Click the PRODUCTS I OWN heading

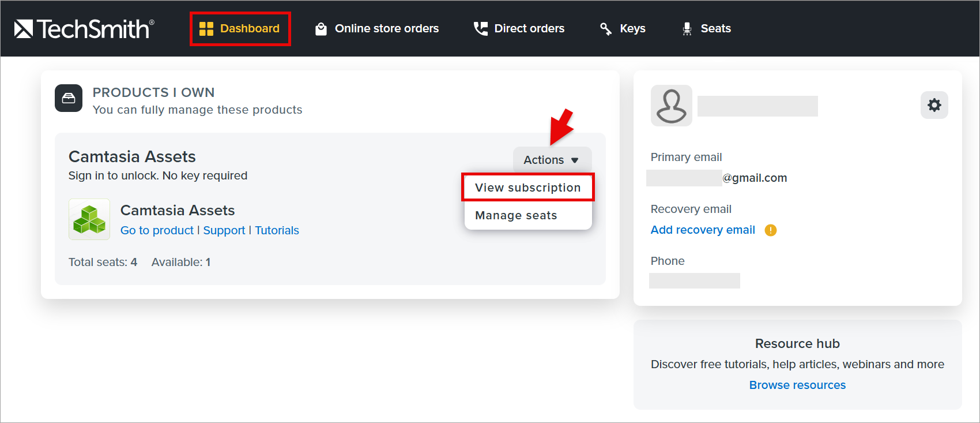[153, 92]
